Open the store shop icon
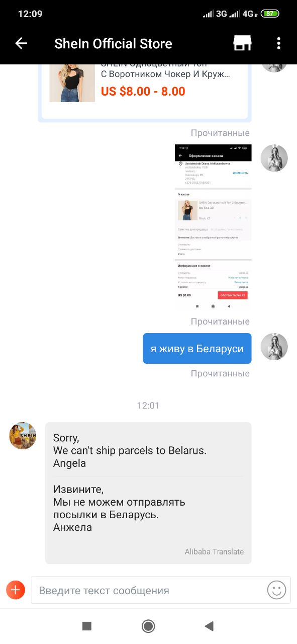Viewport: 297px width, 644px height. pyautogui.click(x=242, y=44)
